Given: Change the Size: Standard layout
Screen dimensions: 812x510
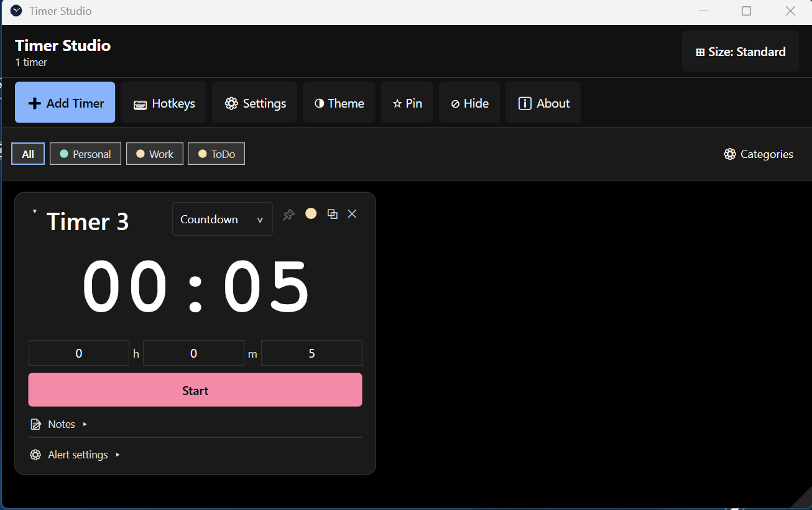Looking at the screenshot, I should click(x=740, y=52).
